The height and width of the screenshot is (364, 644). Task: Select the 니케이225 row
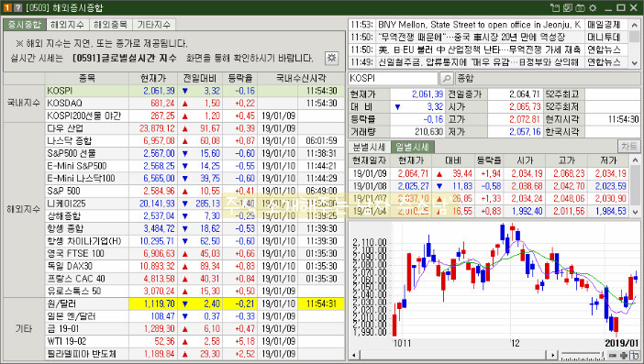[x=194, y=204]
